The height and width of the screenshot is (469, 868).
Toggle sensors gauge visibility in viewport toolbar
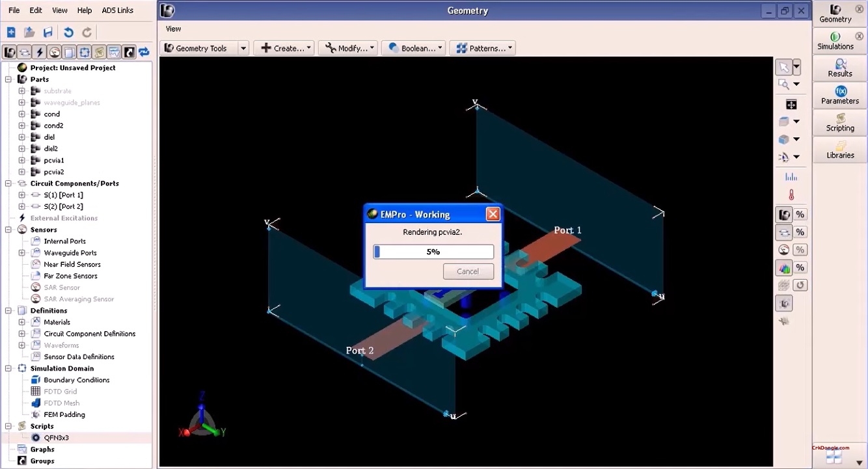coord(784,250)
